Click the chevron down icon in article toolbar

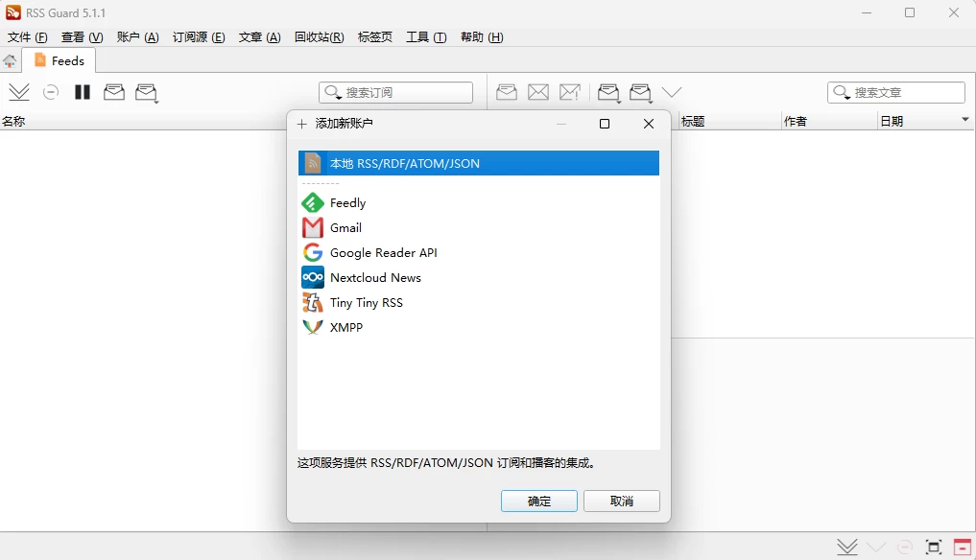(672, 93)
